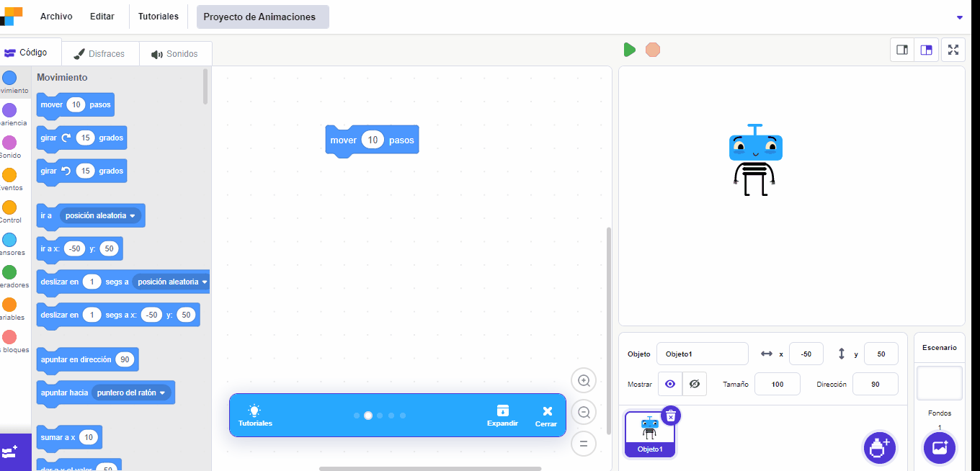Image resolution: width=980 pixels, height=471 pixels.
Task: Click the workspace vertical scrollbar
Action: 609,331
